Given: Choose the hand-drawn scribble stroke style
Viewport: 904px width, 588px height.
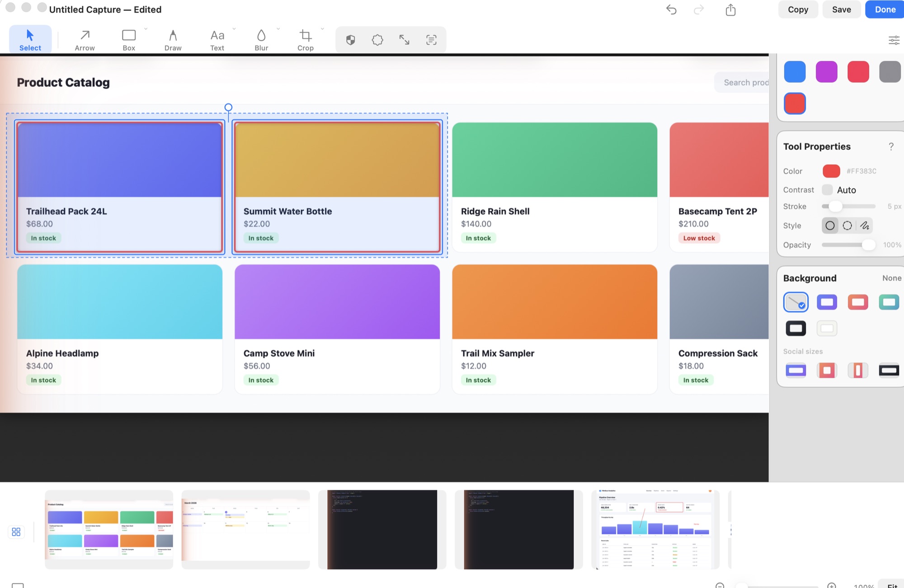Looking at the screenshot, I should pos(865,226).
